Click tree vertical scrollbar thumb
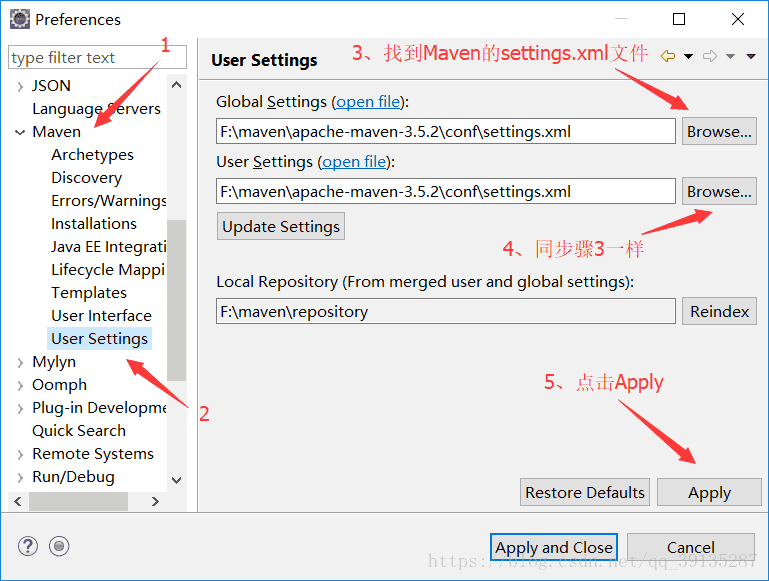The width and height of the screenshot is (769, 581). click(177, 300)
